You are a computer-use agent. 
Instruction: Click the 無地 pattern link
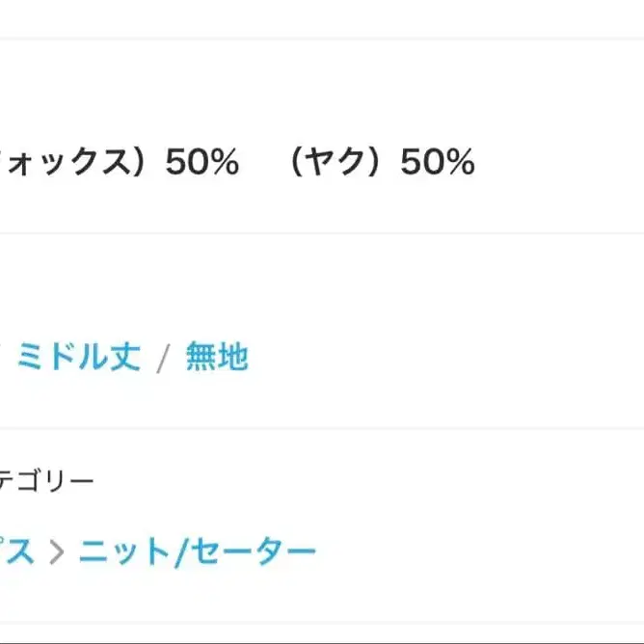(217, 358)
